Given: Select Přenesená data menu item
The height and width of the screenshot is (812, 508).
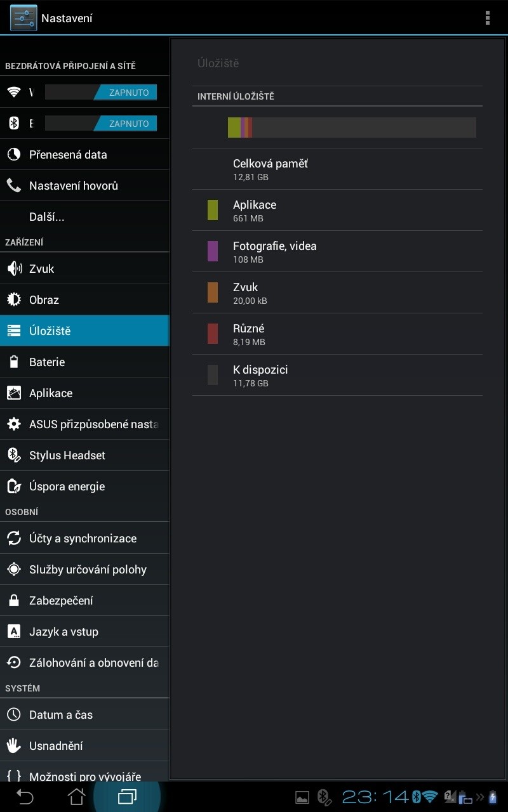Looking at the screenshot, I should coord(84,154).
